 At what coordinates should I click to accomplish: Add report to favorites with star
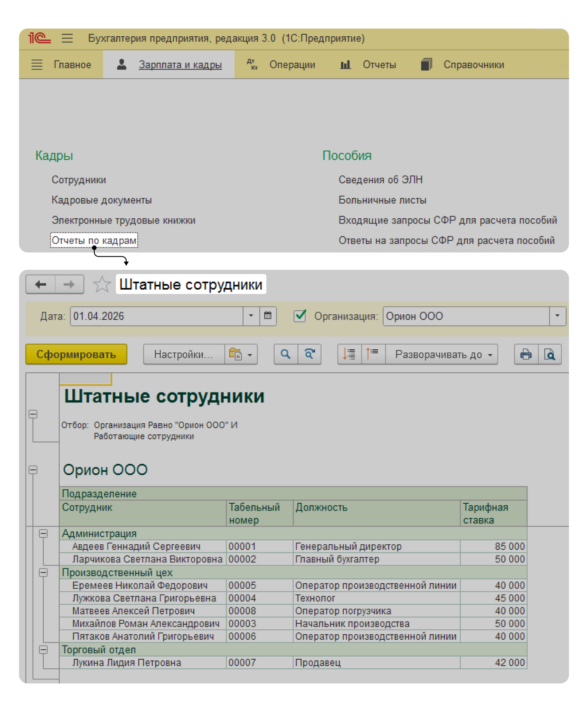point(102,284)
